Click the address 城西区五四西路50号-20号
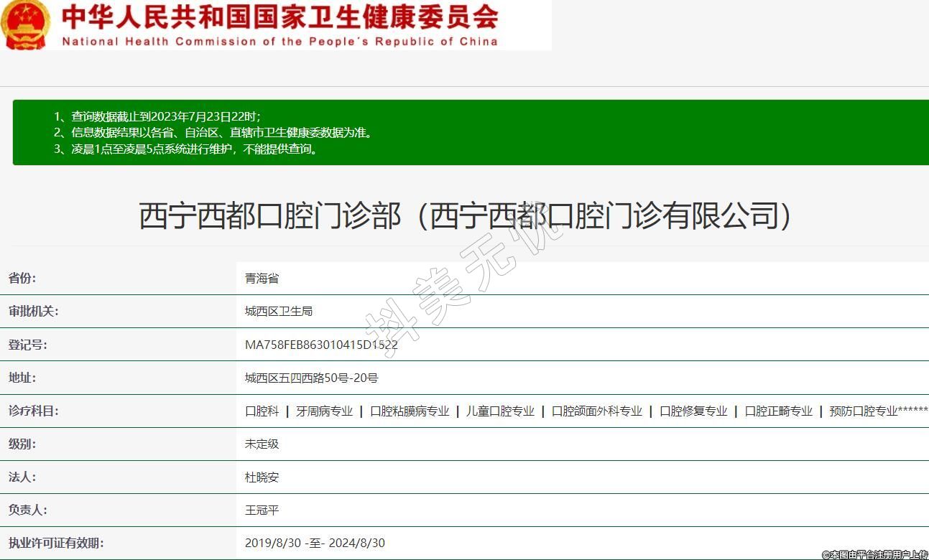The image size is (929, 560). pos(311,378)
